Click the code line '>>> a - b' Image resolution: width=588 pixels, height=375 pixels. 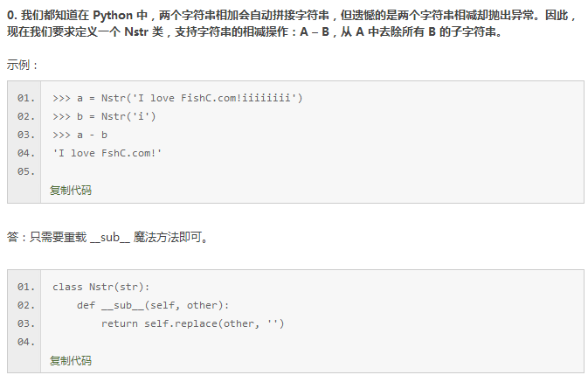pos(80,135)
